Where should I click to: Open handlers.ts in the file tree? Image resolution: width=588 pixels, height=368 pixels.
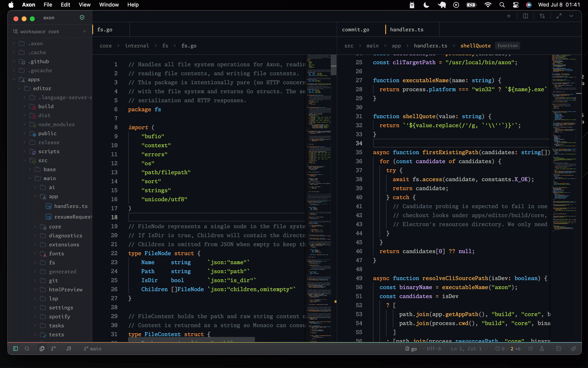pyautogui.click(x=66, y=206)
